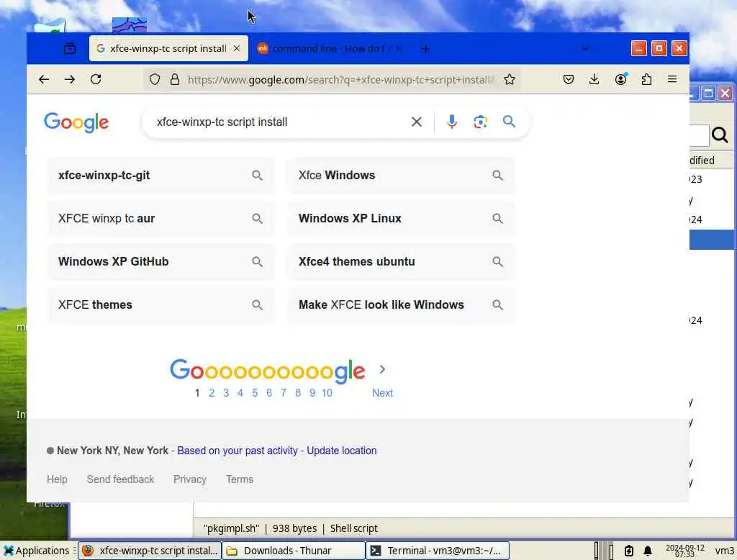This screenshot has height=560, width=737.
Task: Submit search with the magnifier button
Action: pyautogui.click(x=509, y=122)
